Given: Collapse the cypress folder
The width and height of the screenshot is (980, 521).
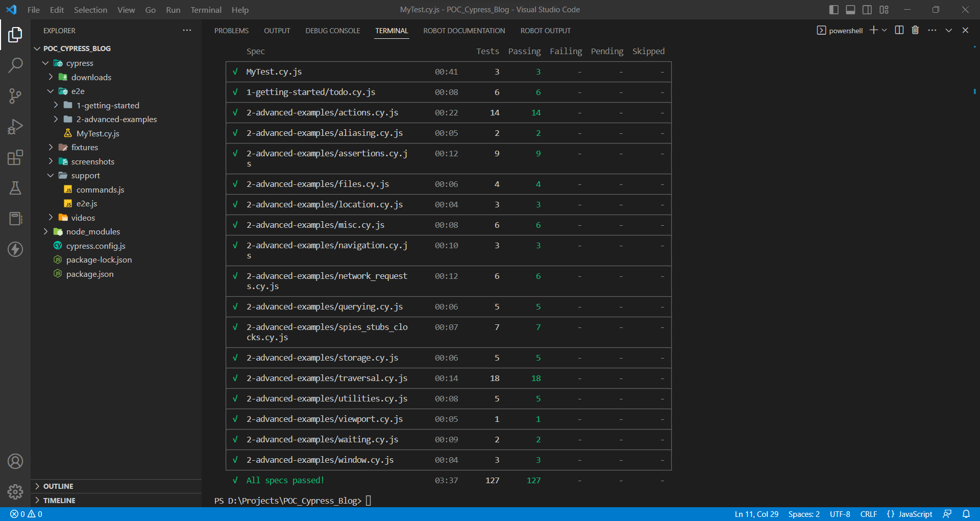Looking at the screenshot, I should coord(45,63).
